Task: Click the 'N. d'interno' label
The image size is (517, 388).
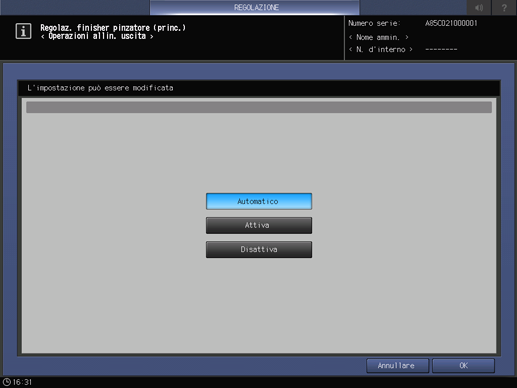Action: (x=381, y=49)
